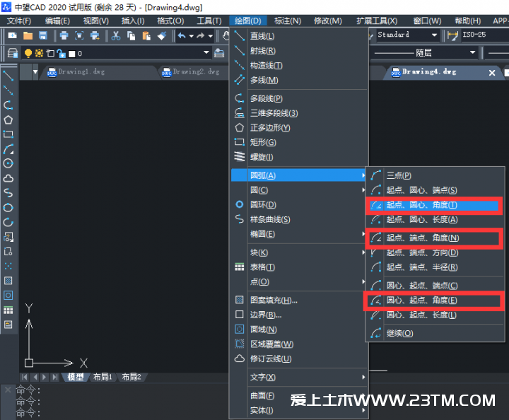Viewport: 509px width, 420px height.
Task: Open the 修改(M) menu
Action: pyautogui.click(x=328, y=21)
